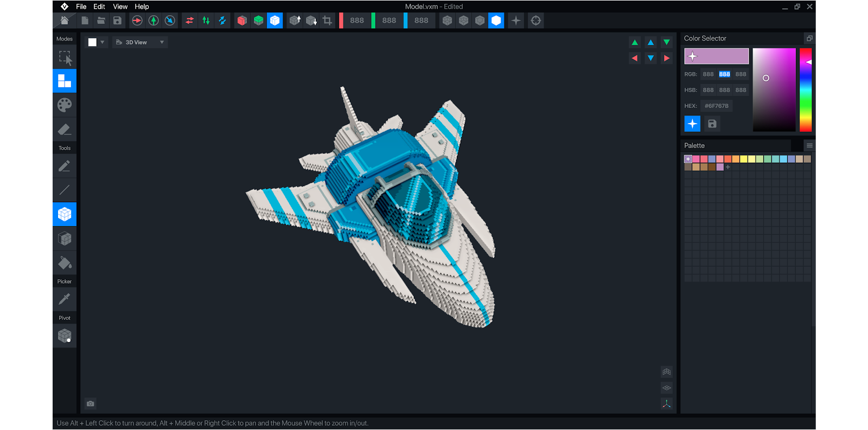Go to the home screen icon
Image resolution: width=868 pixels, height=430 pixels.
tap(65, 21)
